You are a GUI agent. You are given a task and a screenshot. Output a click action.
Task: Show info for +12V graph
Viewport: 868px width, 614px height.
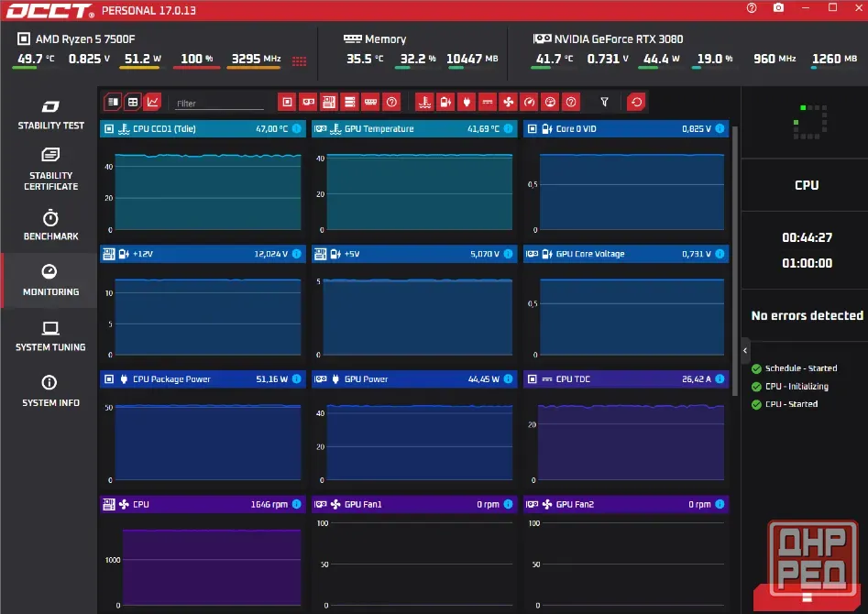click(x=297, y=254)
